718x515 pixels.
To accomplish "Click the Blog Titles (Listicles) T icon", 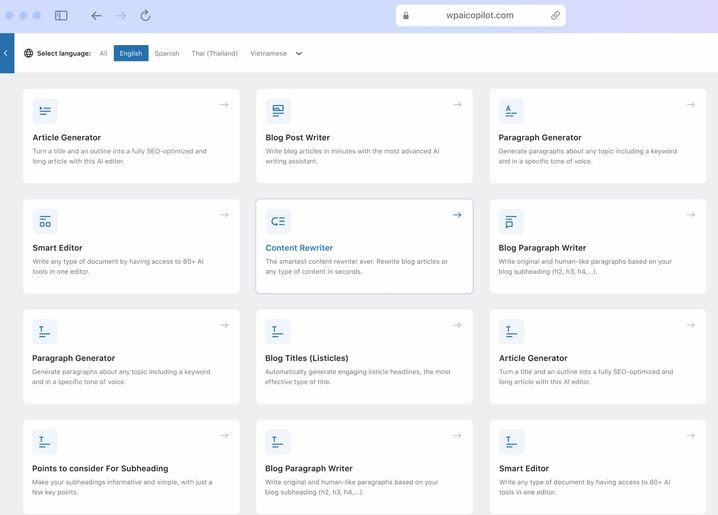I will click(x=277, y=331).
